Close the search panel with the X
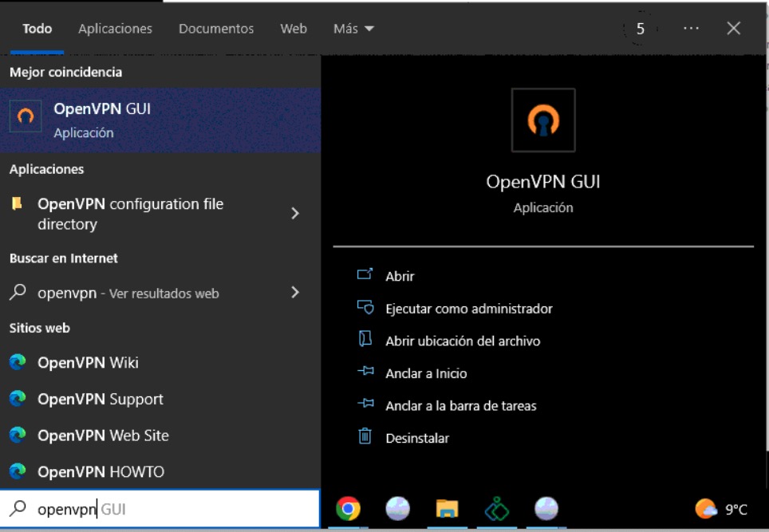The width and height of the screenshot is (769, 532). click(x=734, y=29)
